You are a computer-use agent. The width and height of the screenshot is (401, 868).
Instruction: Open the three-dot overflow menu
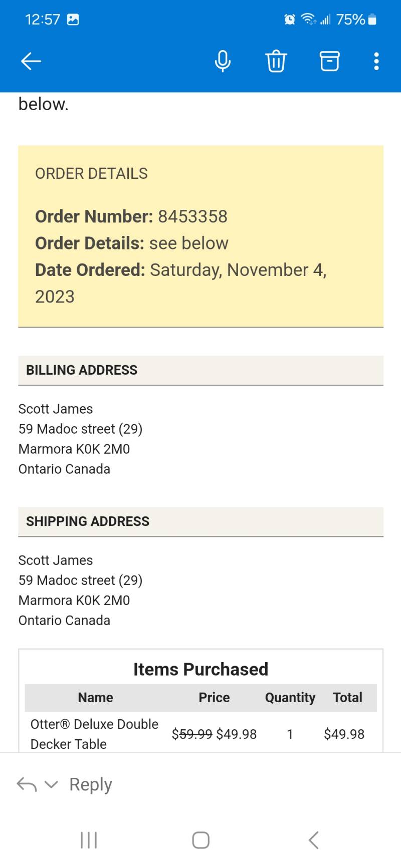click(x=376, y=61)
